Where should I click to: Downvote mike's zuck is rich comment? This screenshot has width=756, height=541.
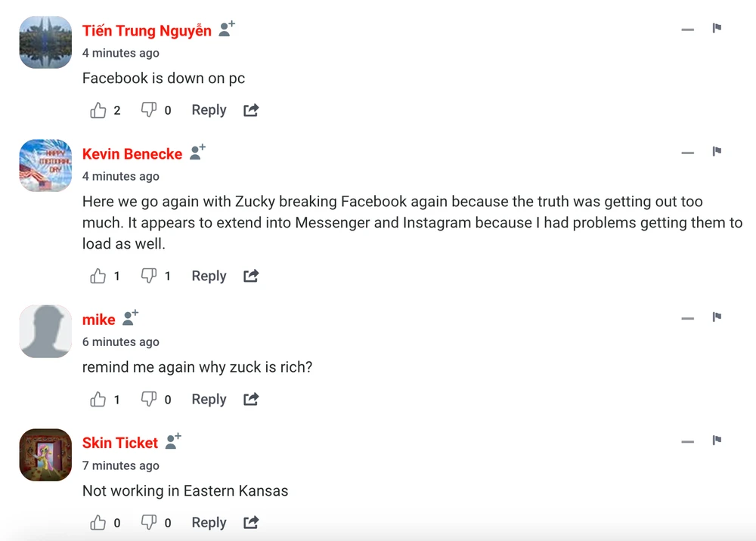pos(149,399)
